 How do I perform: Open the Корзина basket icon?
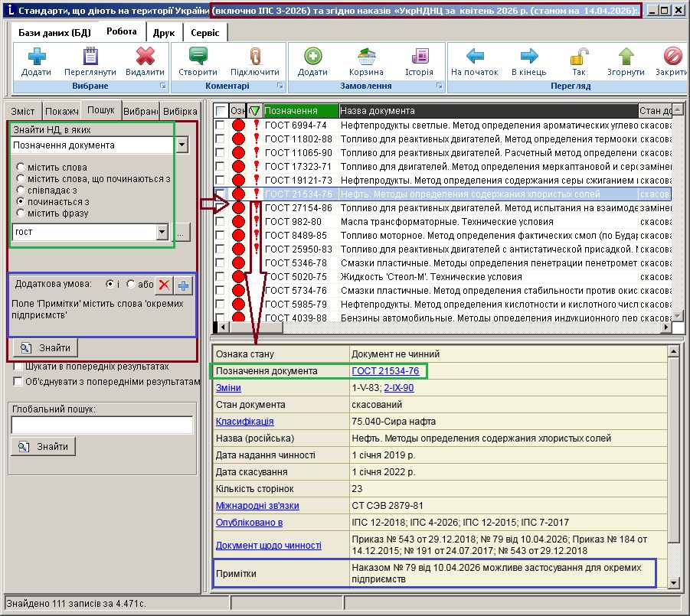(x=365, y=57)
